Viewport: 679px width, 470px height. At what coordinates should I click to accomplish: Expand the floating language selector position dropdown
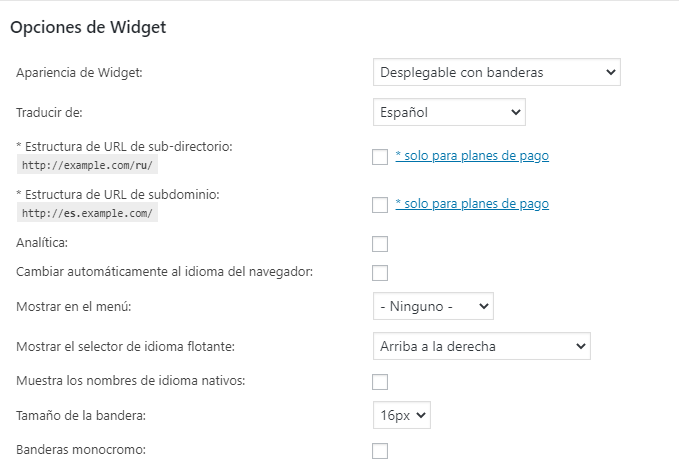tap(480, 346)
